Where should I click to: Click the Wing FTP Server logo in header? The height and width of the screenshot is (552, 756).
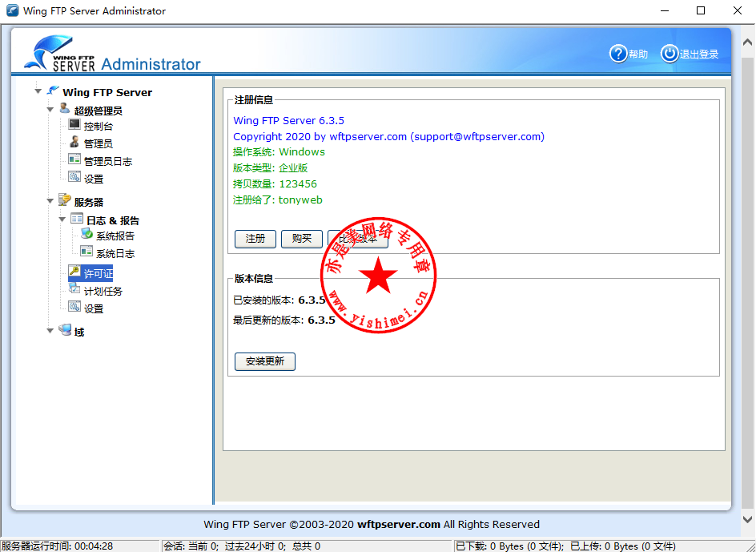coord(60,53)
